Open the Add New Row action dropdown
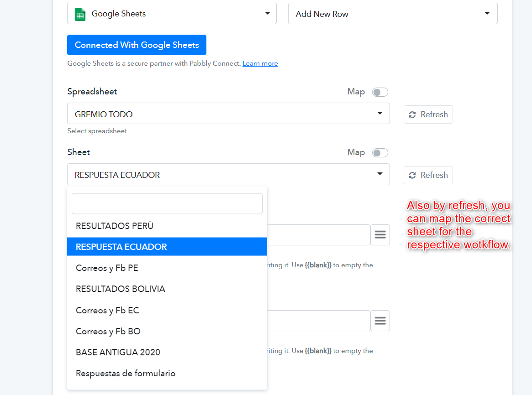This screenshot has width=532, height=395. tap(393, 14)
